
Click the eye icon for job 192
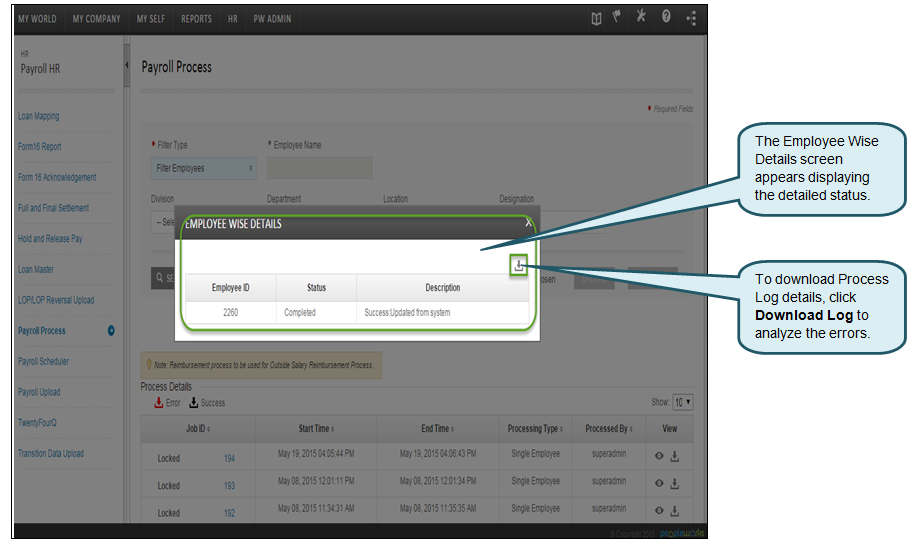click(659, 512)
